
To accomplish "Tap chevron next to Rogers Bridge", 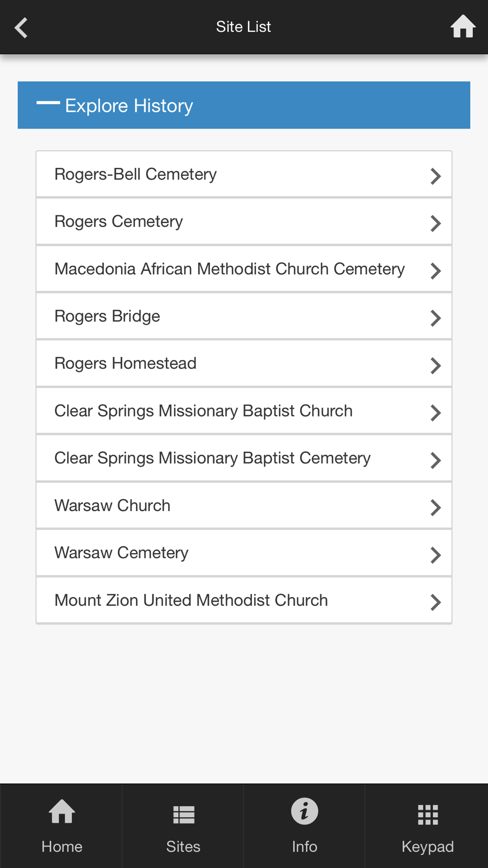I will coord(435,318).
